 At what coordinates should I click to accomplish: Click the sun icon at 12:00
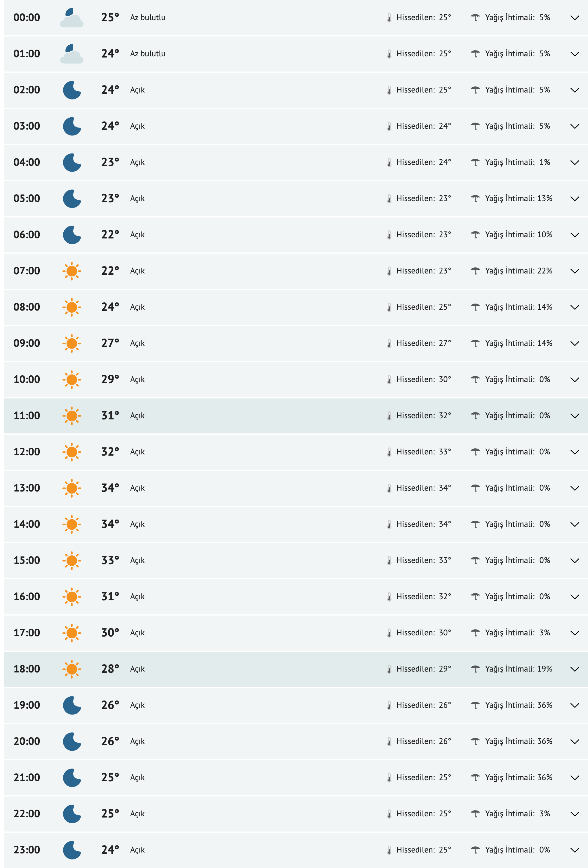[x=72, y=452]
